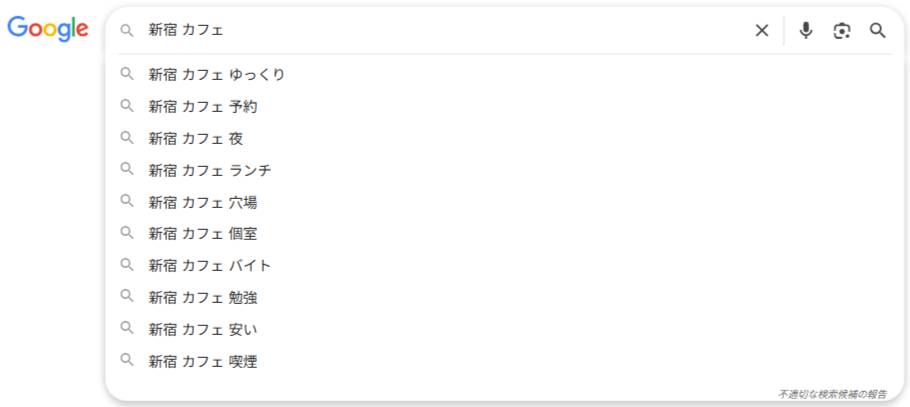The image size is (910, 407).
Task: Pick suggestion 新宿 カフェ バイト
Action: (x=210, y=266)
